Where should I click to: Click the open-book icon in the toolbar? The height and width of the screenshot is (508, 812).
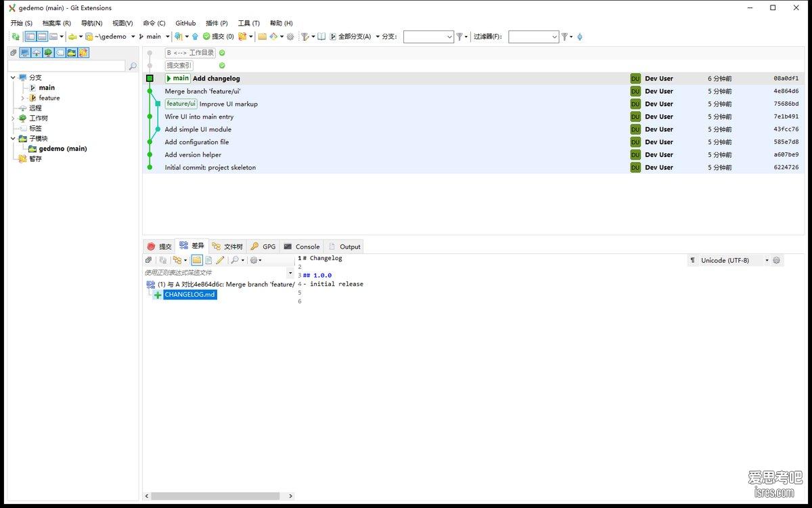pos(322,37)
